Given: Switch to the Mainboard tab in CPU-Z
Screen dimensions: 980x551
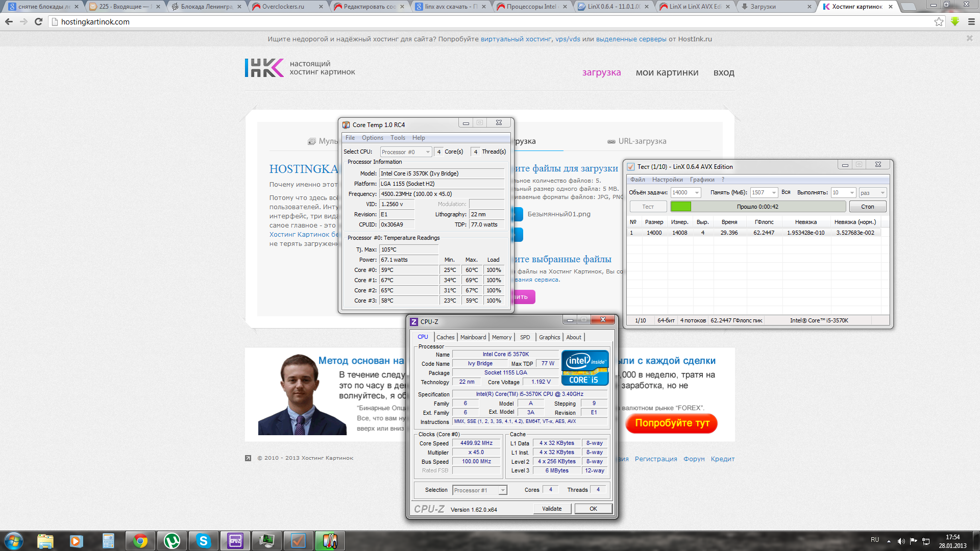Looking at the screenshot, I should pyautogui.click(x=473, y=337).
